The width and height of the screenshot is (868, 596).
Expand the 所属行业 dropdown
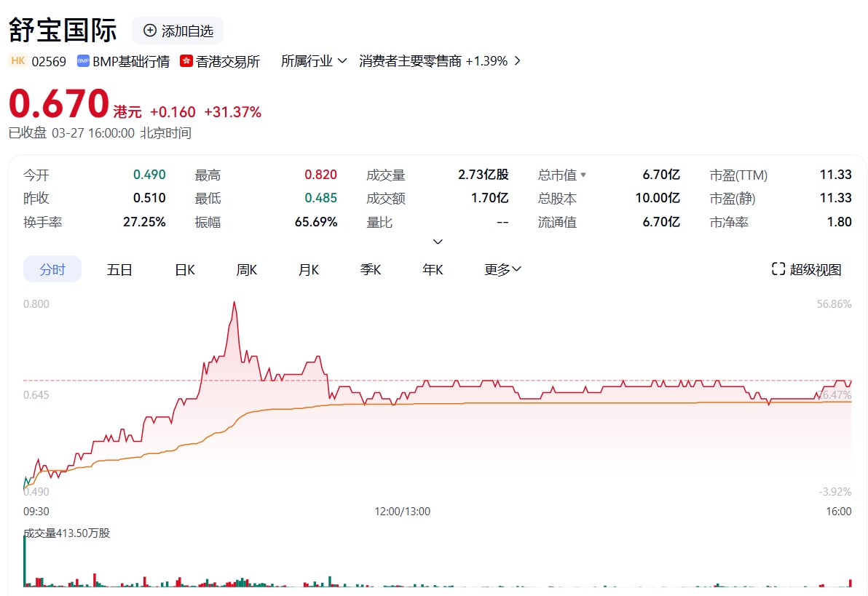coord(314,61)
